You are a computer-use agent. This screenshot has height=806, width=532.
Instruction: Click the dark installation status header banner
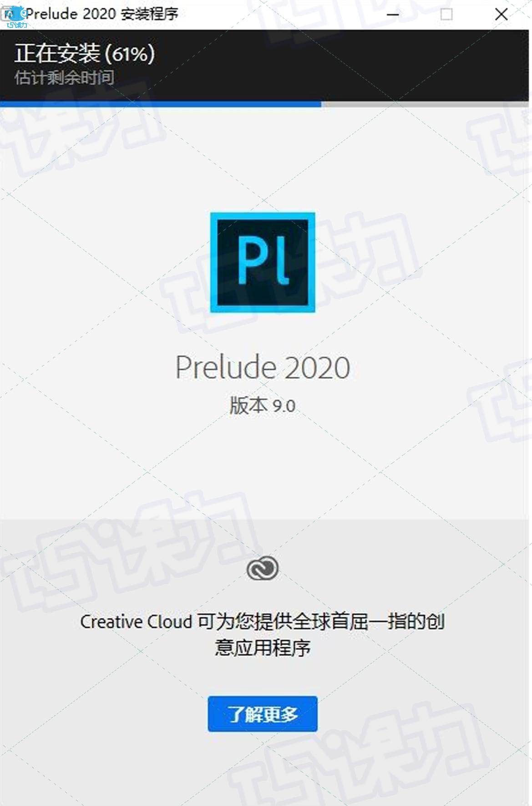[x=264, y=66]
